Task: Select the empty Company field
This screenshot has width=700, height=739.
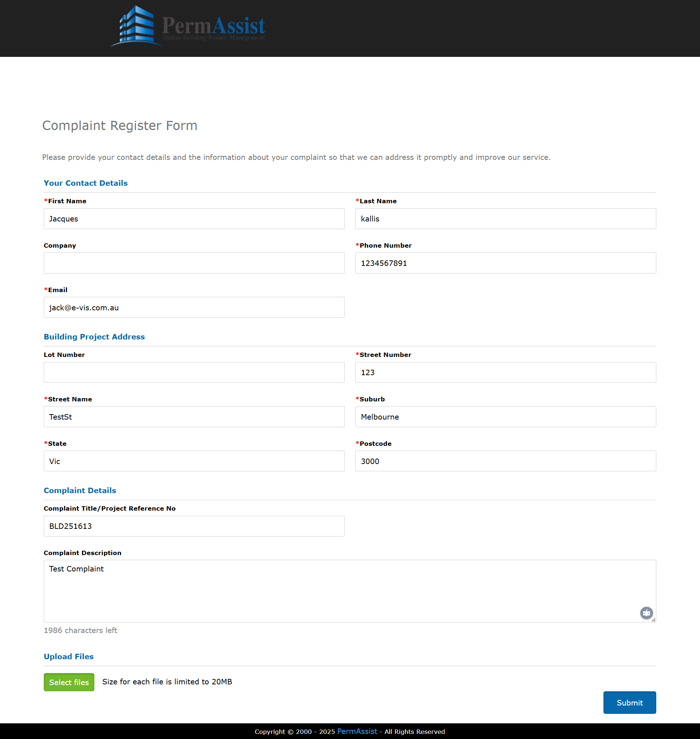Action: (x=193, y=263)
